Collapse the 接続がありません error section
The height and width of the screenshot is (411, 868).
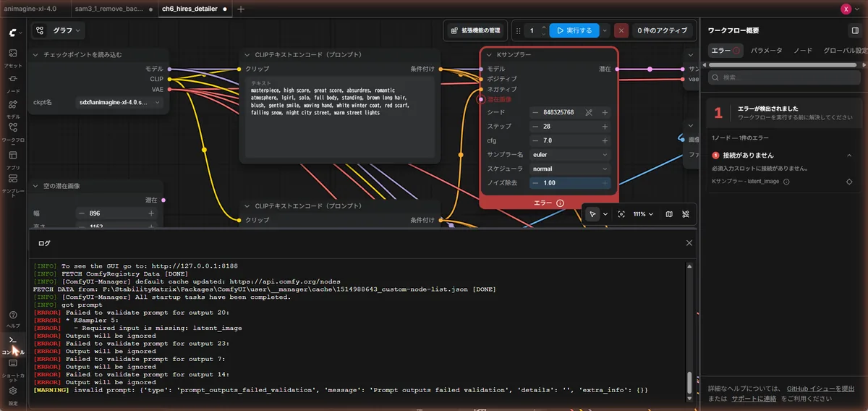coord(850,155)
